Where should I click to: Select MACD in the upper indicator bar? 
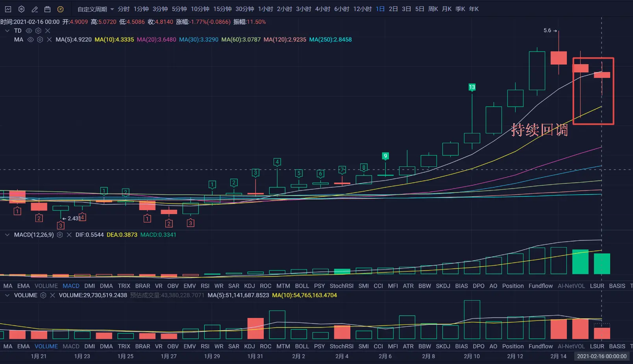click(71, 286)
